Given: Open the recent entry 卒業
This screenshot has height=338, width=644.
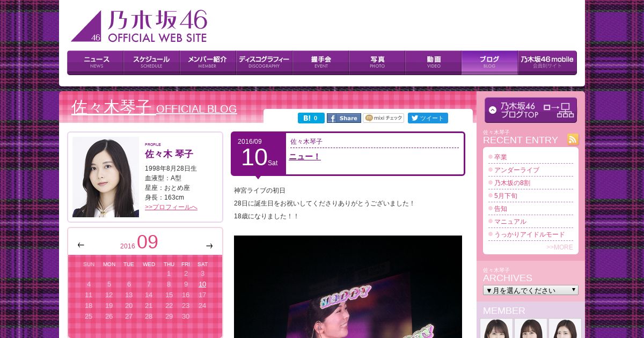Looking at the screenshot, I should (501, 157).
